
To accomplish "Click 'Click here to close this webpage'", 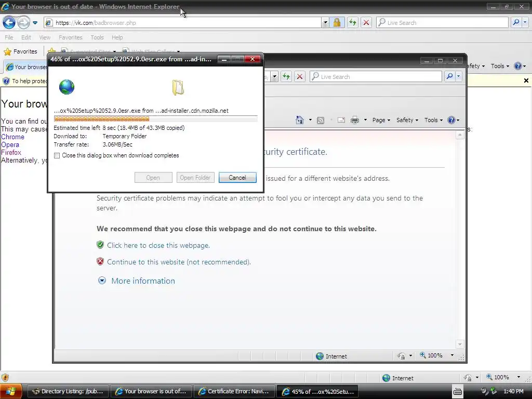I will 158,245.
